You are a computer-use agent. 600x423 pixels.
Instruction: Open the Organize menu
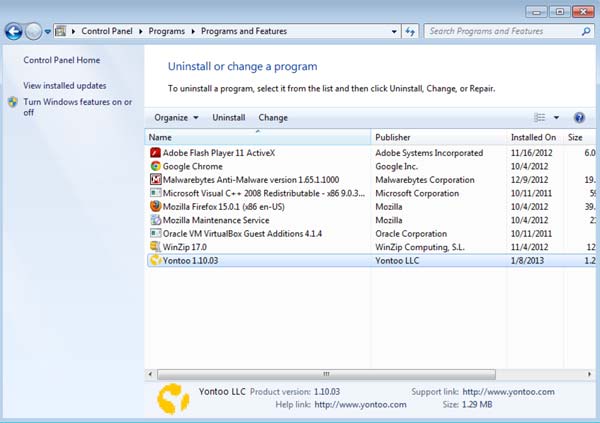(x=176, y=118)
